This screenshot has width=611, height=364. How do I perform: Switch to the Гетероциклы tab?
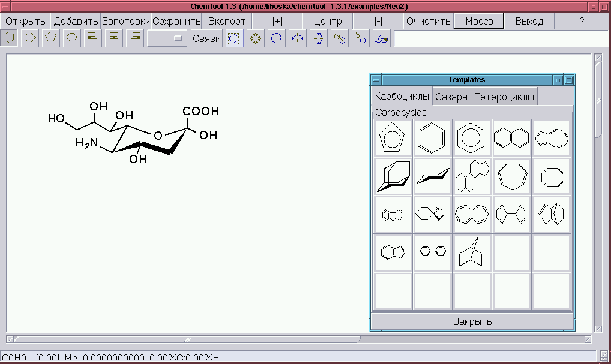pos(504,97)
